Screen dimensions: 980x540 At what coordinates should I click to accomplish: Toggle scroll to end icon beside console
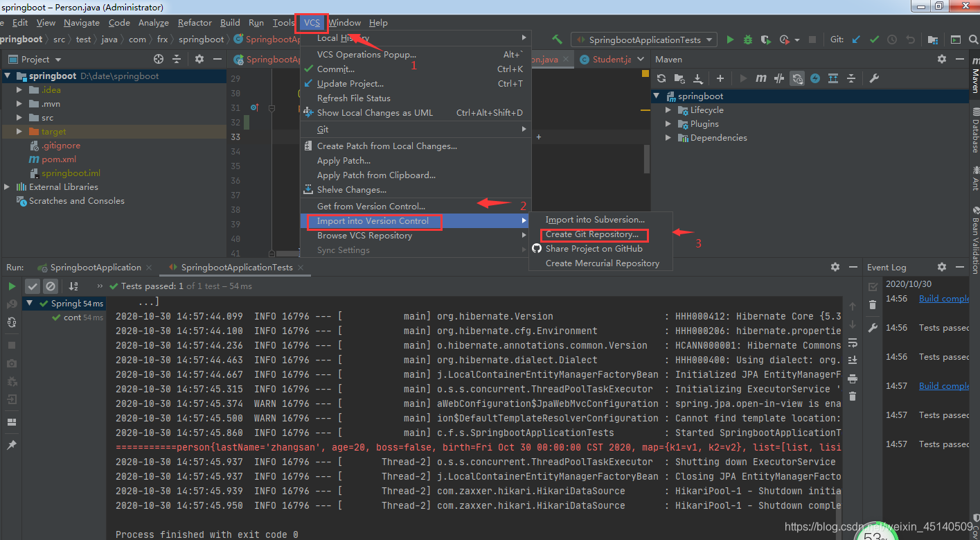(853, 360)
